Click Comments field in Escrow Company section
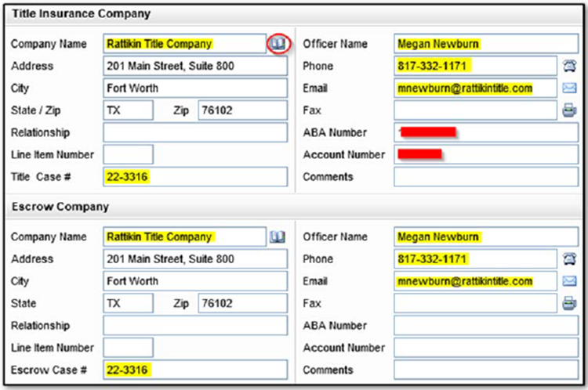 pos(486,370)
